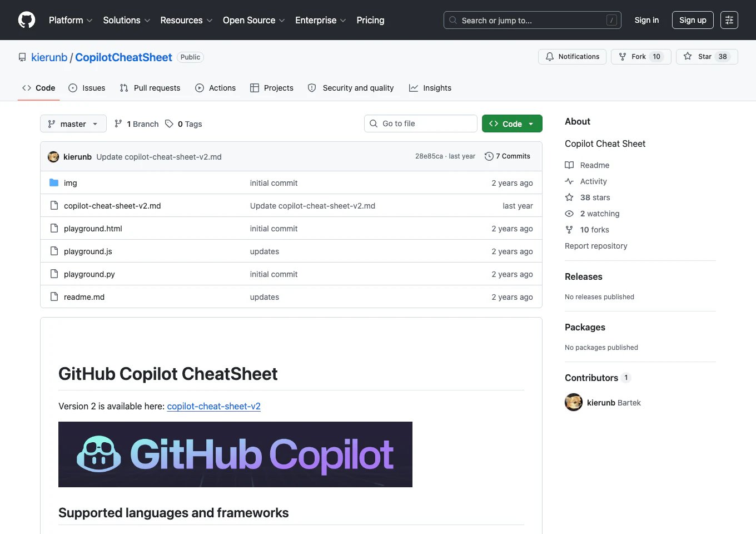Viewport: 756px width, 534px height.
Task: Open the Report repository link
Action: 596,246
